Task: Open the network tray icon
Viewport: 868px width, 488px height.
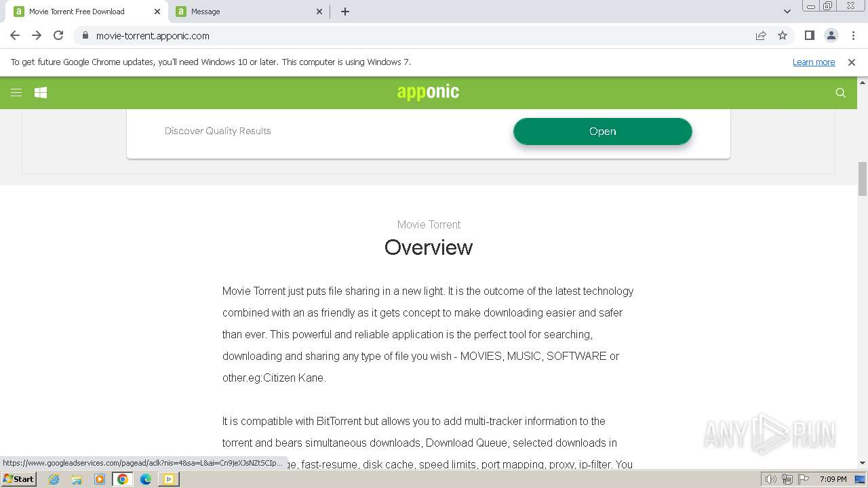Action: pyautogui.click(x=787, y=479)
